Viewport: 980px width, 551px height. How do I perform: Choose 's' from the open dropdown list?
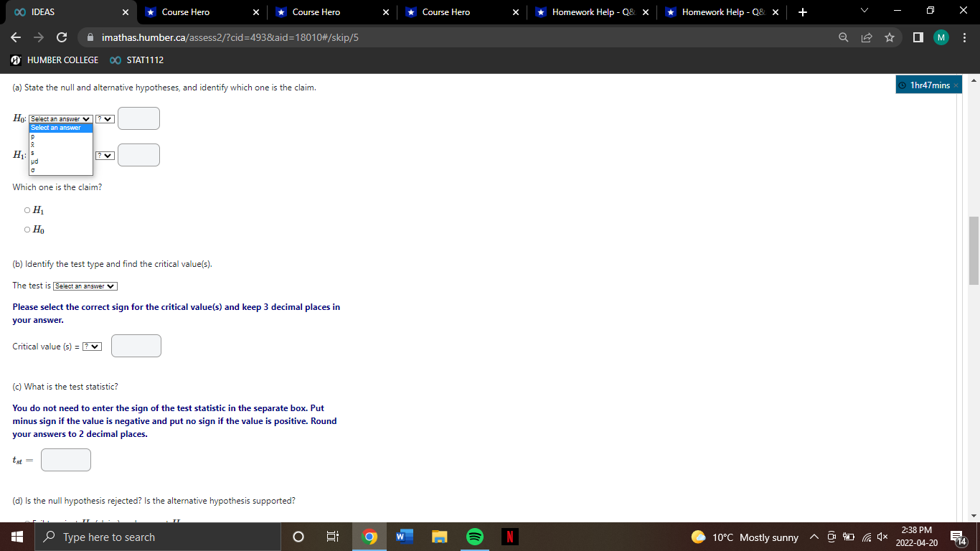coord(61,153)
